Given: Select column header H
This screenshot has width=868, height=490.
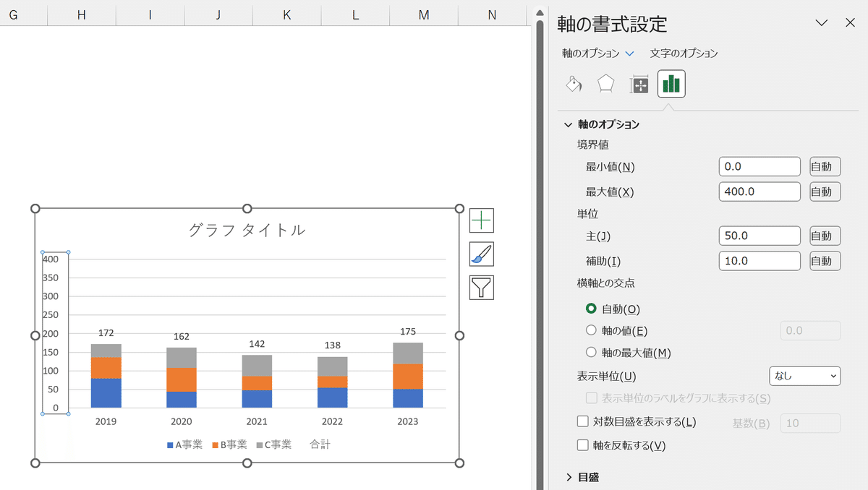Looking at the screenshot, I should tap(82, 14).
